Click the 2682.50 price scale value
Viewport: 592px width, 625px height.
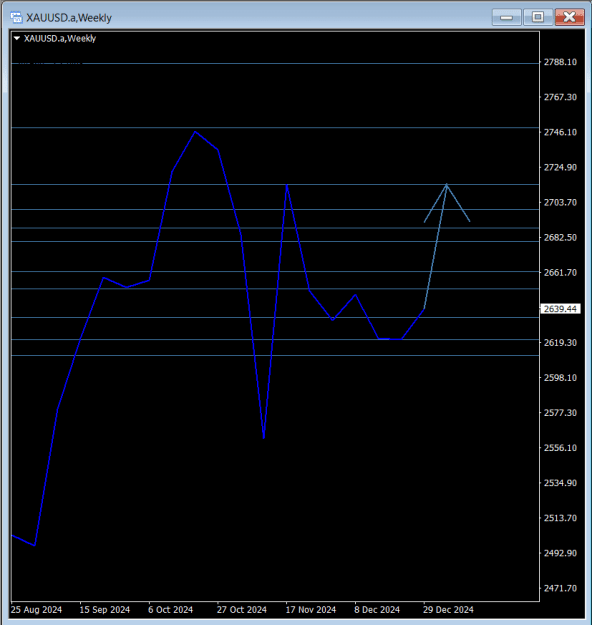point(560,237)
